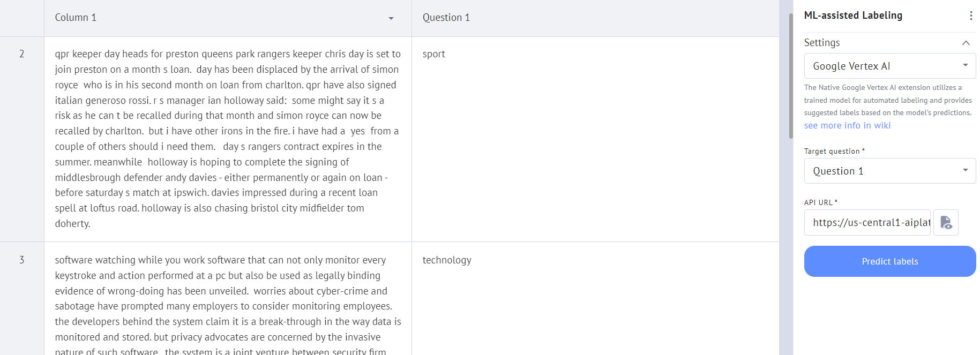980x355 pixels.
Task: Open the Google Vertex AI dropdown
Action: click(x=889, y=66)
